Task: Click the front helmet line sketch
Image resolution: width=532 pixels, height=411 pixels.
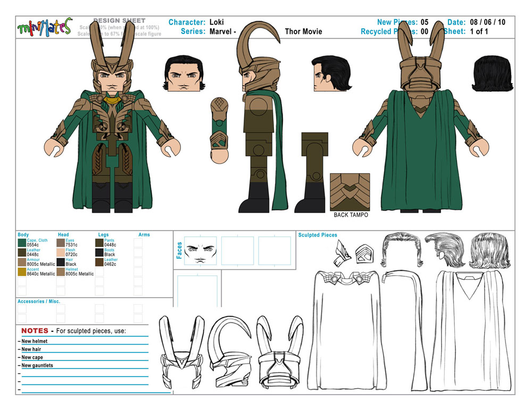Action: pyautogui.click(x=182, y=353)
